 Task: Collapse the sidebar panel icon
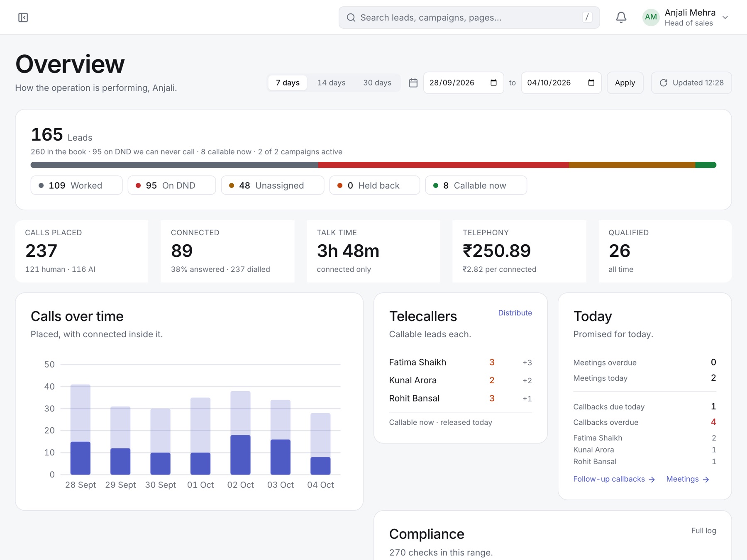(x=23, y=17)
